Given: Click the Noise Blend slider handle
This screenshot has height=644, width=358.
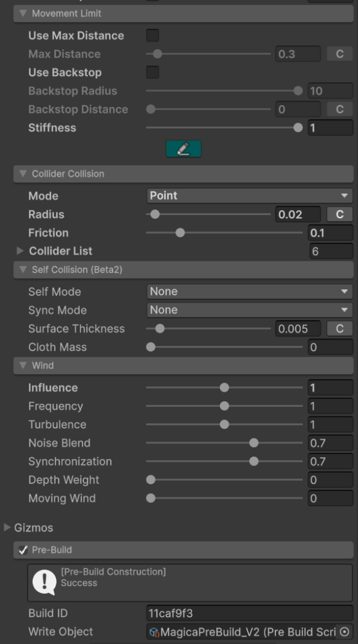Looking at the screenshot, I should [x=254, y=443].
